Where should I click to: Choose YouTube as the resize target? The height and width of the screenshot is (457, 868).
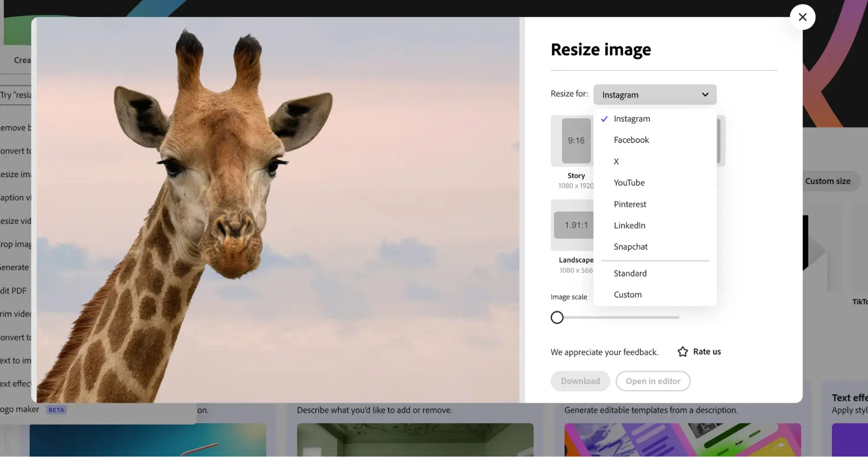(x=629, y=182)
